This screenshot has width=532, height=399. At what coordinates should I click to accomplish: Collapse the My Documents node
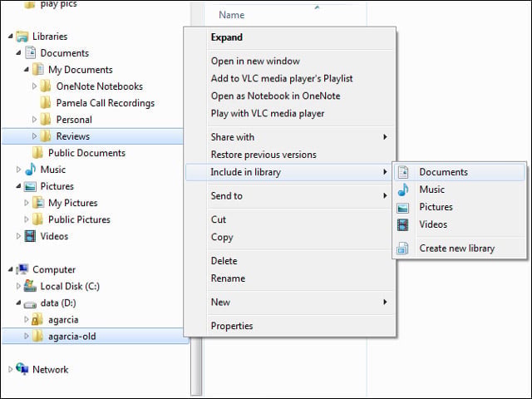coord(27,69)
